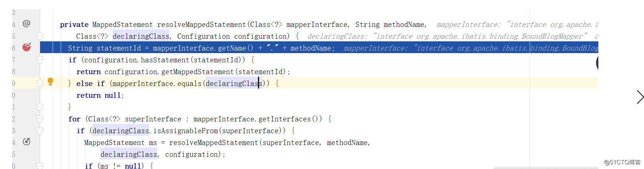Collapse the 'if (ms != null)' block
Screen dimensions: 644x169
[x=40, y=166]
